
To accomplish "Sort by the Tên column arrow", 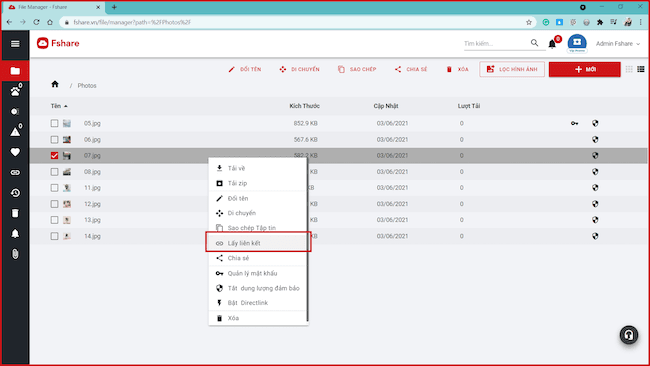I will [x=66, y=106].
